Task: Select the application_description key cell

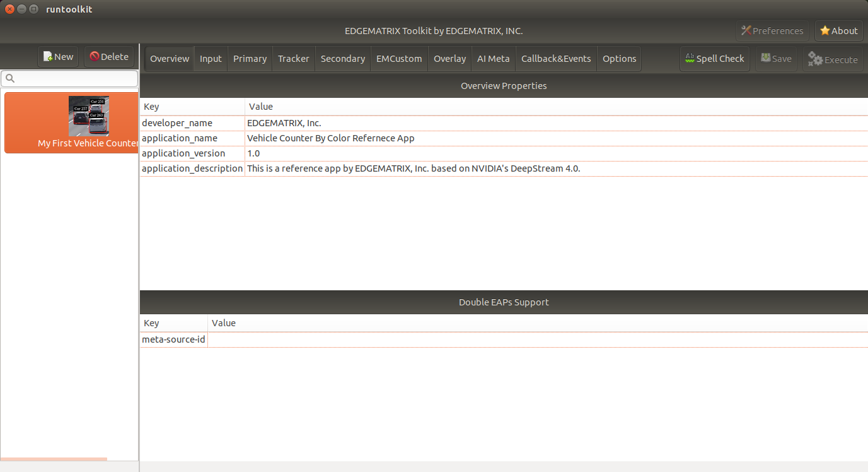Action: pos(192,168)
